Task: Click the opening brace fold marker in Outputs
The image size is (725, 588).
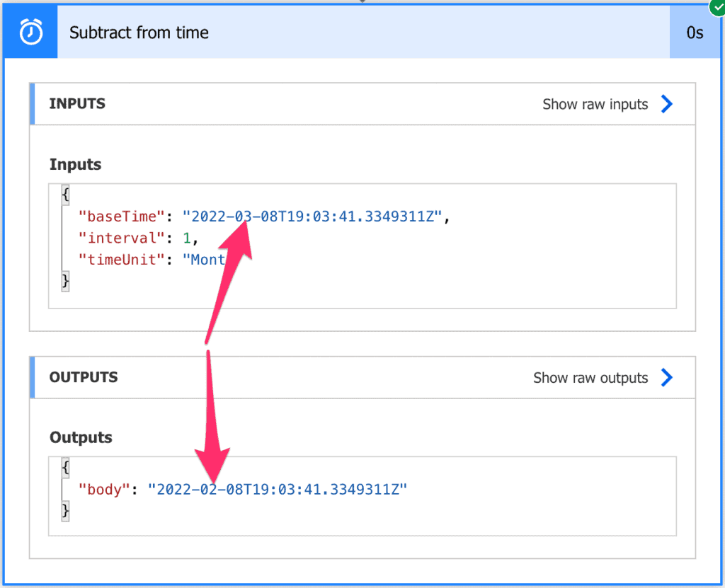Action: point(64,467)
